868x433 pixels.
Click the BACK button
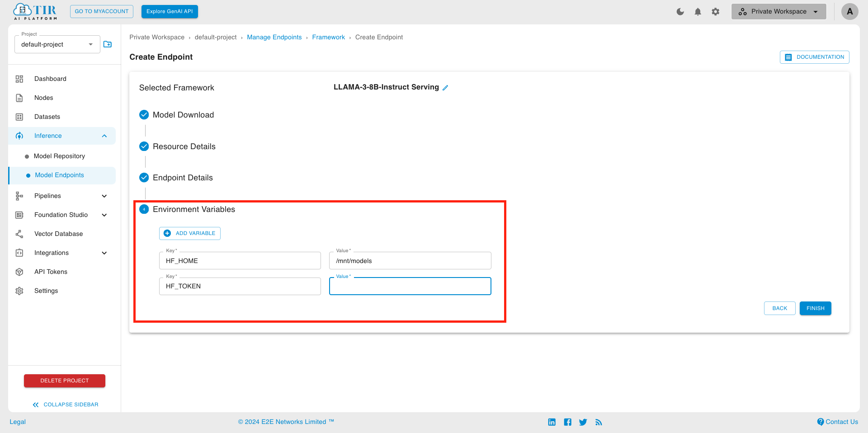pyautogui.click(x=779, y=308)
